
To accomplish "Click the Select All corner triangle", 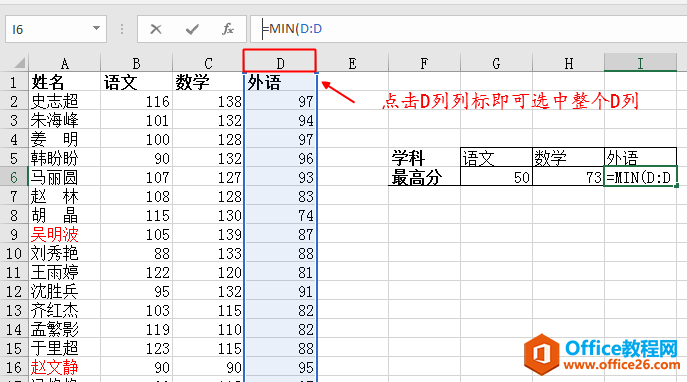I will point(19,63).
